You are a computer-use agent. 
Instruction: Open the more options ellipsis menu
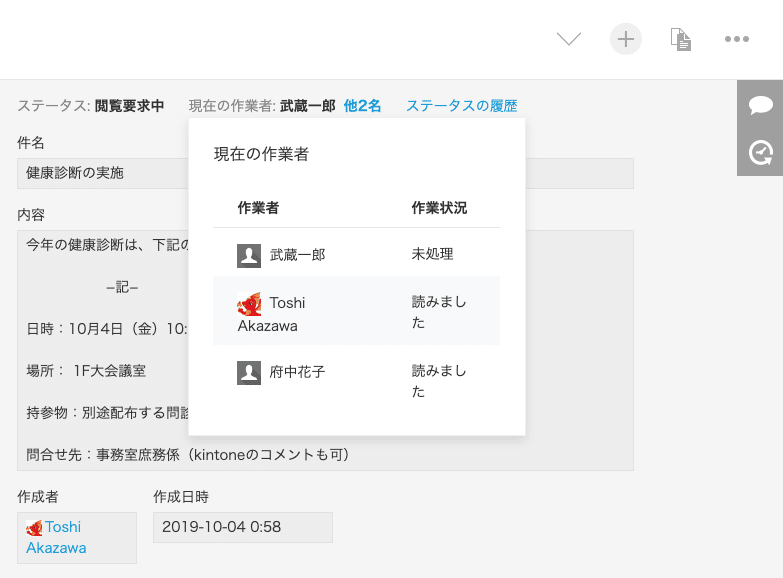point(737,39)
